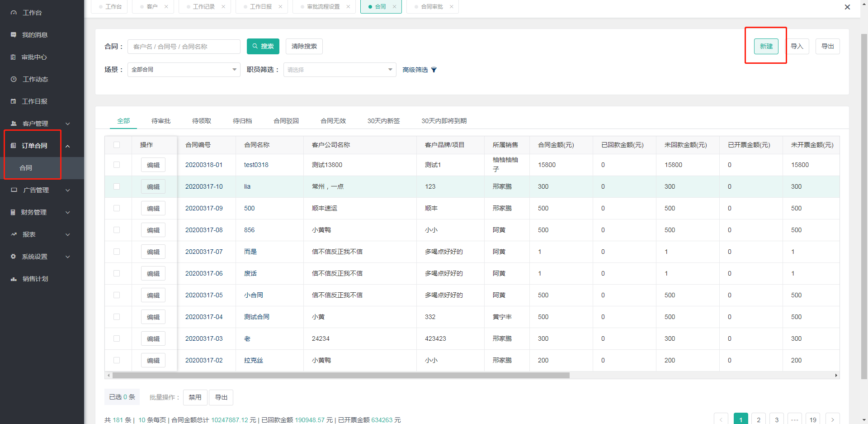Check the row for contract 20200317-09

pos(117,208)
